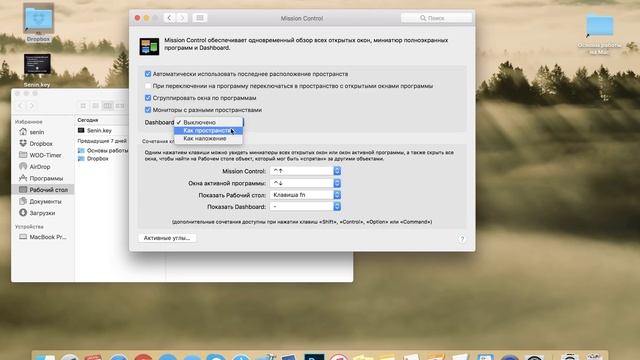This screenshot has height=360, width=640.
Task: Switch Finder to list view
Action: click(96, 106)
